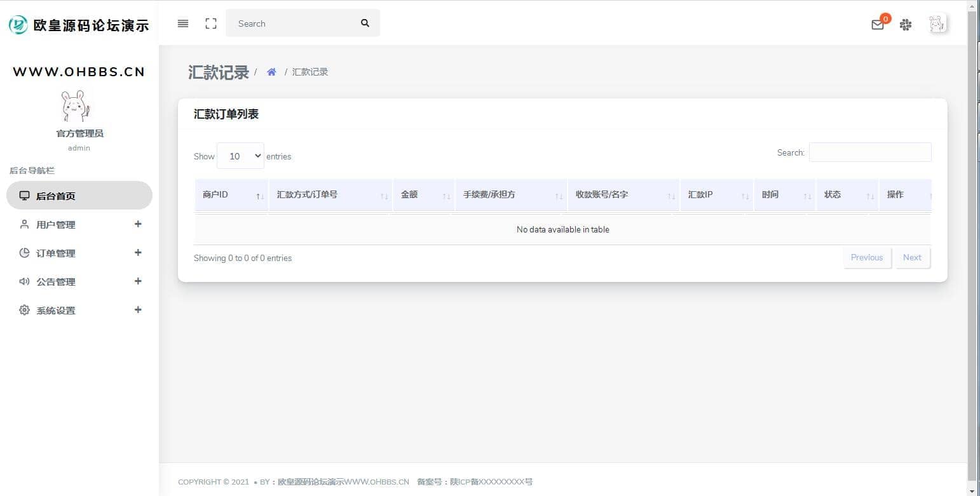Click the rabbit profile picture in sidebar
Screen dimensions: 980x496
[76, 106]
